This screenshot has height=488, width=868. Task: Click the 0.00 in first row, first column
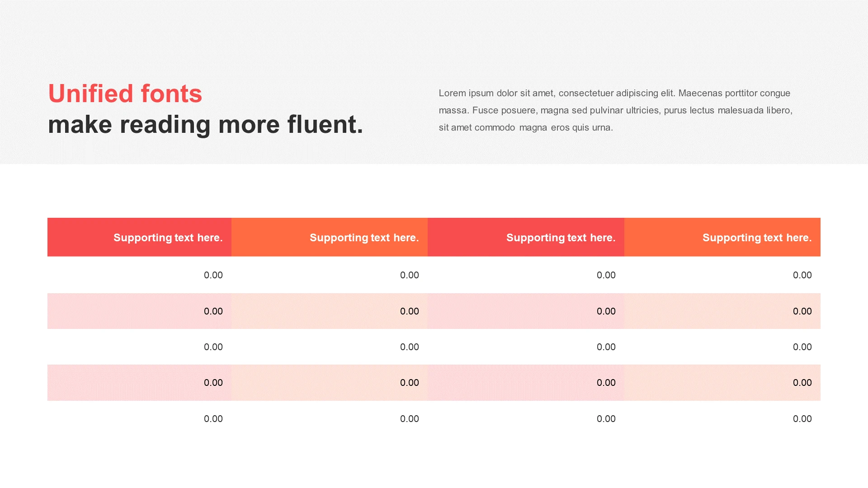pos(213,275)
